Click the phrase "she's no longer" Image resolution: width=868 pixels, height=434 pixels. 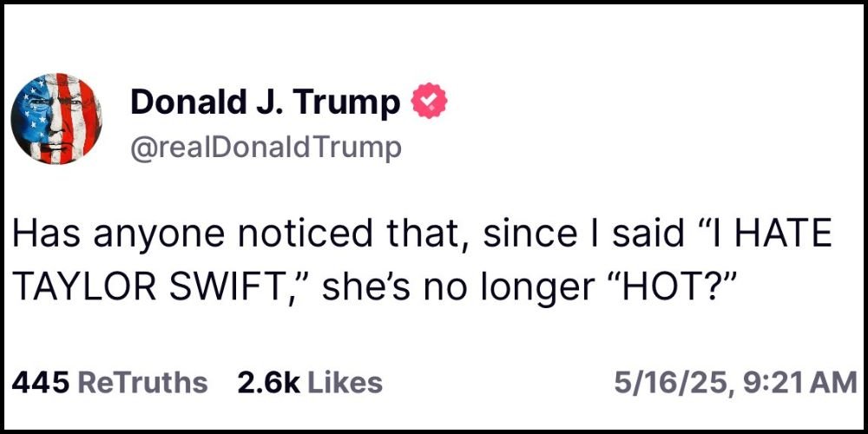coord(433,291)
